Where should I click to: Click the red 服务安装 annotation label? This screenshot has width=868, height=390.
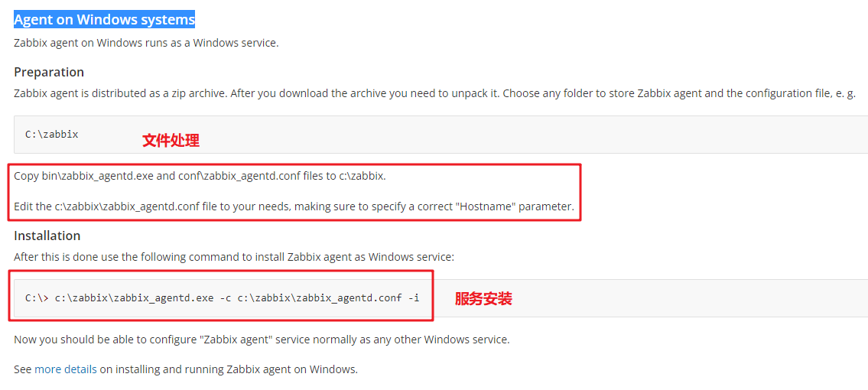[483, 299]
